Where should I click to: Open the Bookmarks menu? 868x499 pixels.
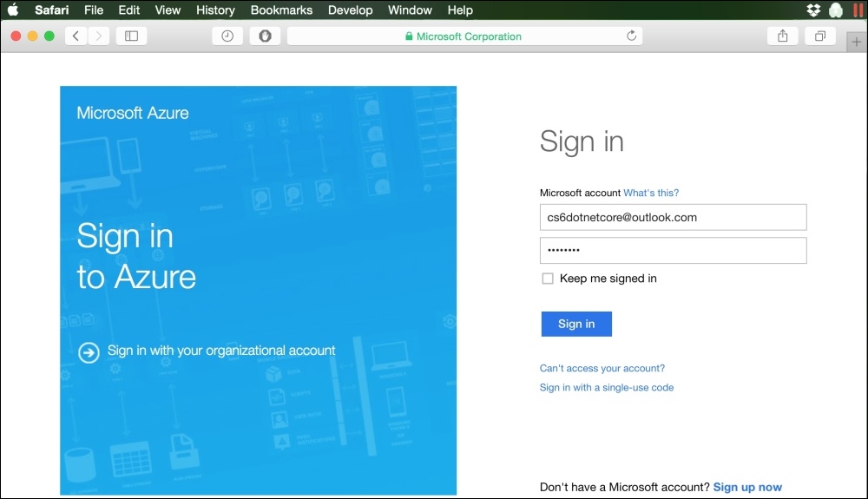tap(281, 10)
